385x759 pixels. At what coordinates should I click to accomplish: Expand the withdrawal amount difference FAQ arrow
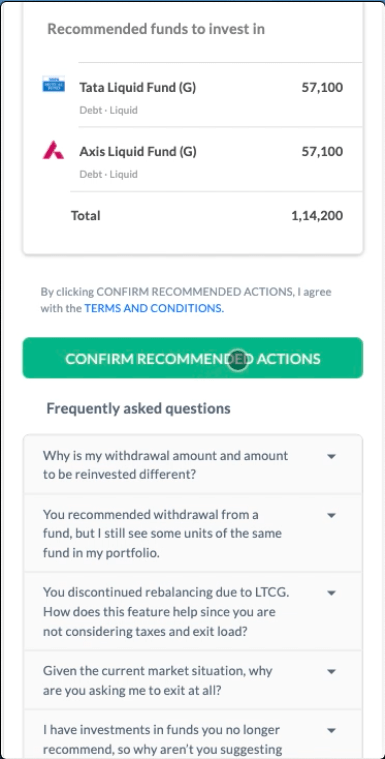pyautogui.click(x=331, y=456)
